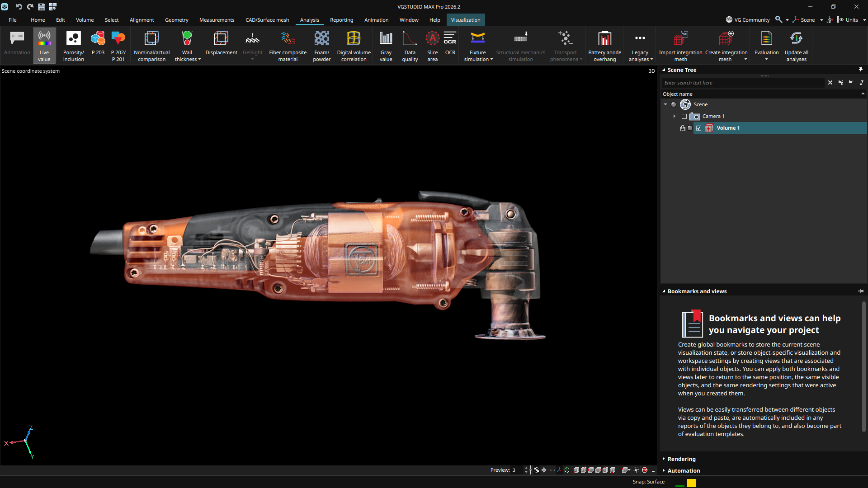Click the Object name column header

[x=763, y=94]
